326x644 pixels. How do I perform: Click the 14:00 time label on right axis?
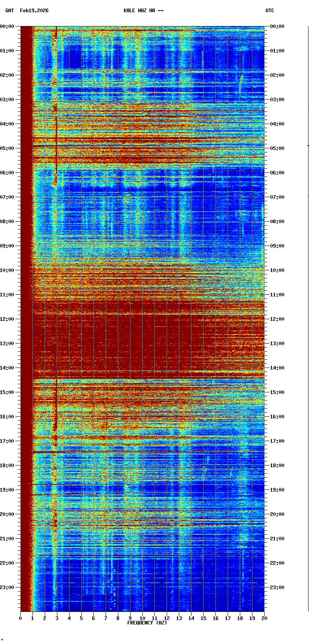tap(277, 368)
